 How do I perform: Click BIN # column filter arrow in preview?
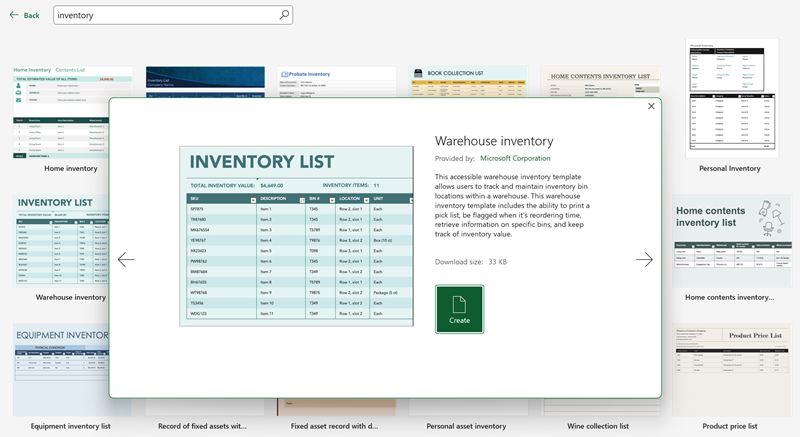pyautogui.click(x=332, y=200)
